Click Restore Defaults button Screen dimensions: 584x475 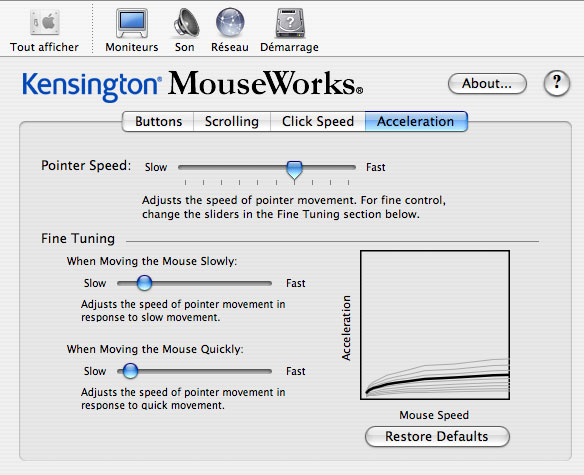437,436
